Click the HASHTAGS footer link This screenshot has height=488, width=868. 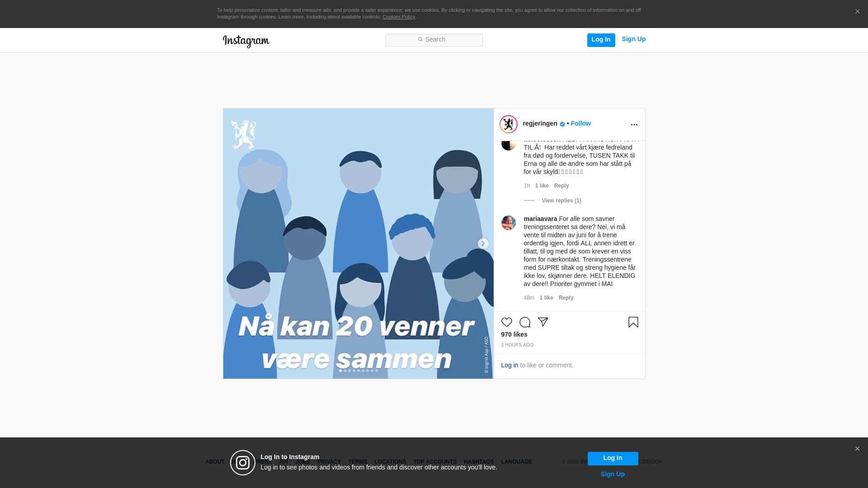478,462
